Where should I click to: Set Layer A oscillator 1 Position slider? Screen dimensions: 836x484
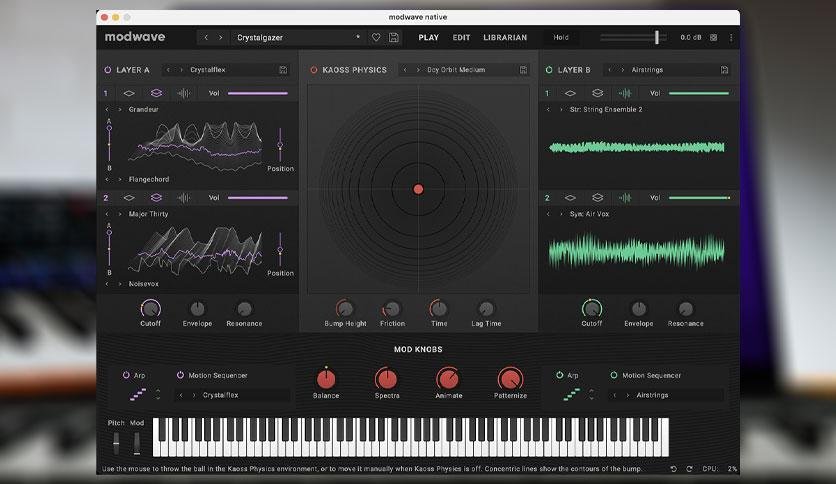click(x=280, y=144)
